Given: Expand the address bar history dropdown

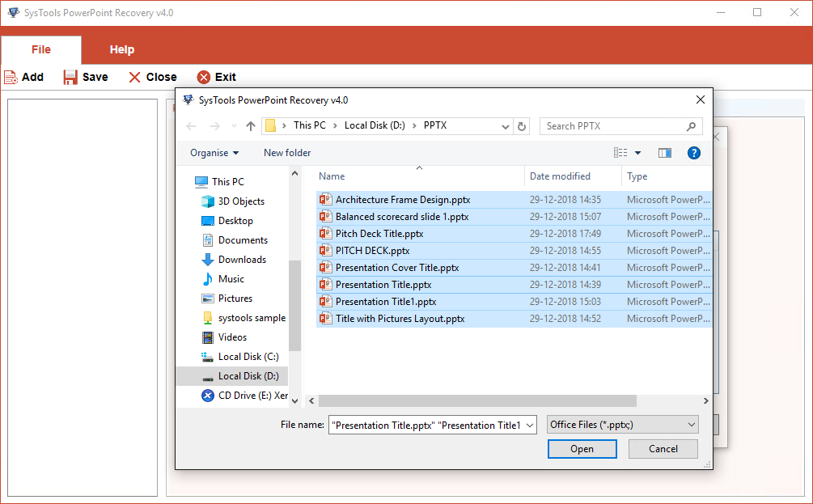Looking at the screenshot, I should tap(505, 126).
